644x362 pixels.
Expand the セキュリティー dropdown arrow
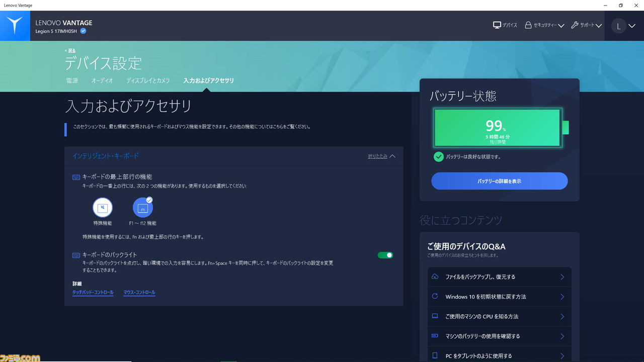(561, 26)
